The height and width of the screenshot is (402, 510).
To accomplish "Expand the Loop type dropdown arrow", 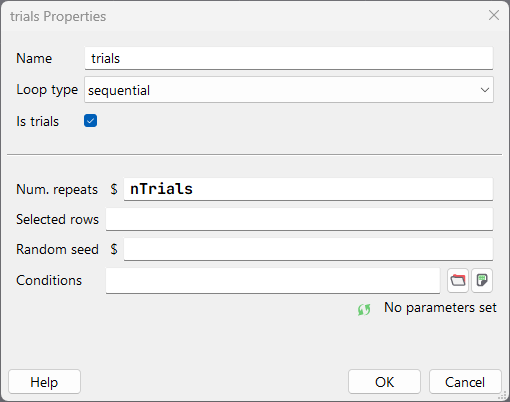I will coord(485,90).
